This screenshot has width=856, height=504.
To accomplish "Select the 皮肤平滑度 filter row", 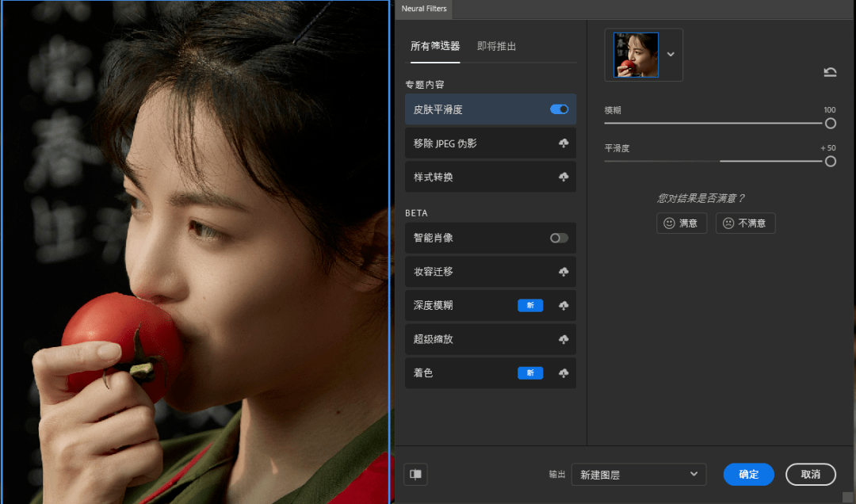I will point(491,109).
